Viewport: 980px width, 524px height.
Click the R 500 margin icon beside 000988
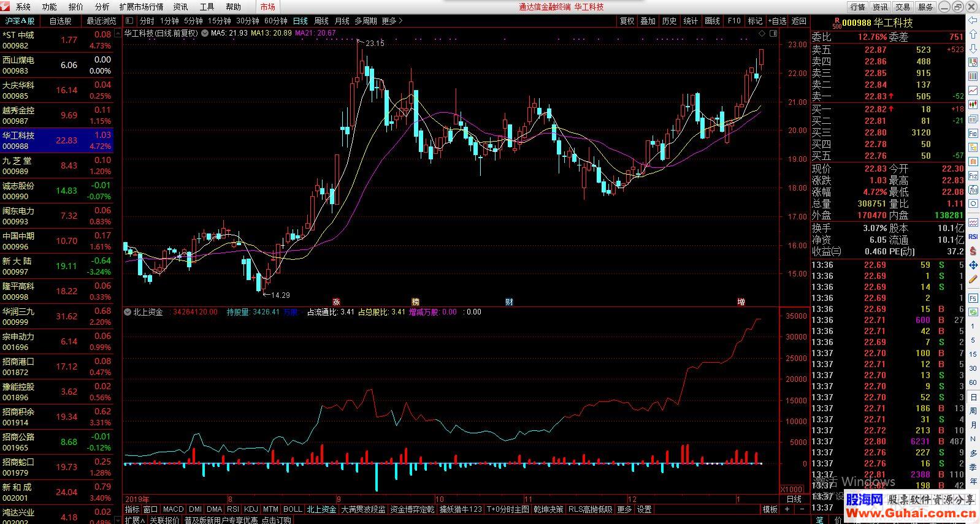coord(836,23)
